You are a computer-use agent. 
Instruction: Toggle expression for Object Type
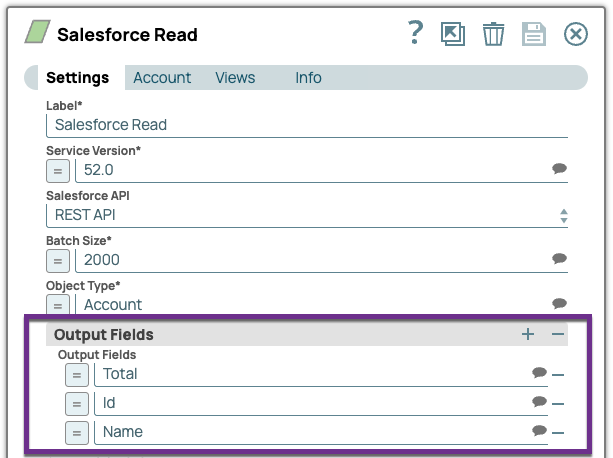58,304
